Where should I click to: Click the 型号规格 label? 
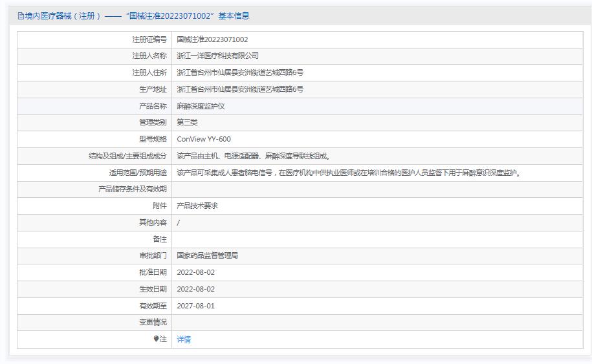point(153,139)
